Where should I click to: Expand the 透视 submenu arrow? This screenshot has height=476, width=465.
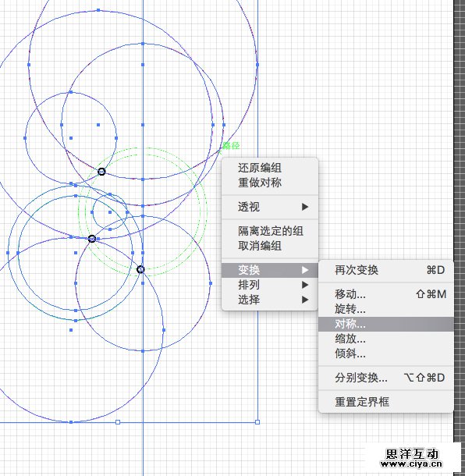pos(305,207)
